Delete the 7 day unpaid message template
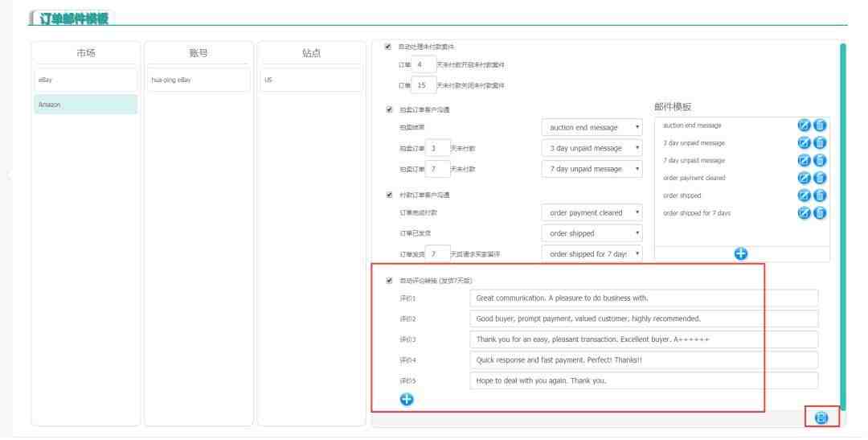This screenshot has height=440, width=868. tap(820, 160)
